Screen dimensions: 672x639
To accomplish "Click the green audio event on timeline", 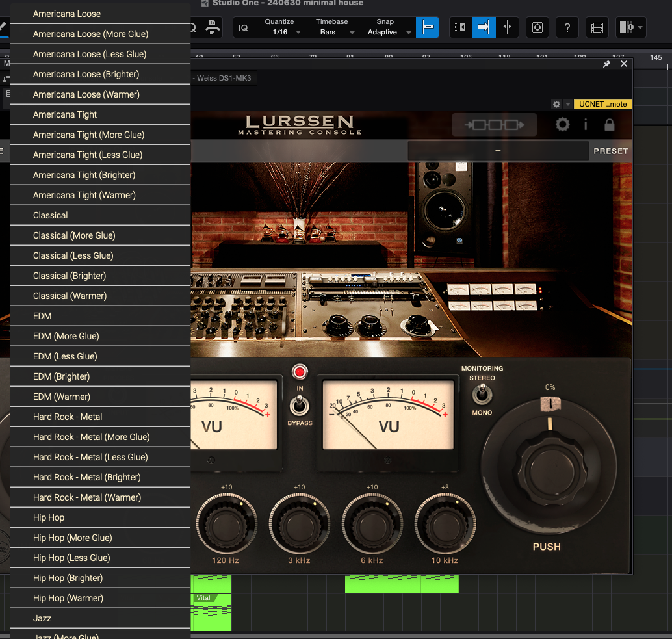I will pyautogui.click(x=402, y=584).
